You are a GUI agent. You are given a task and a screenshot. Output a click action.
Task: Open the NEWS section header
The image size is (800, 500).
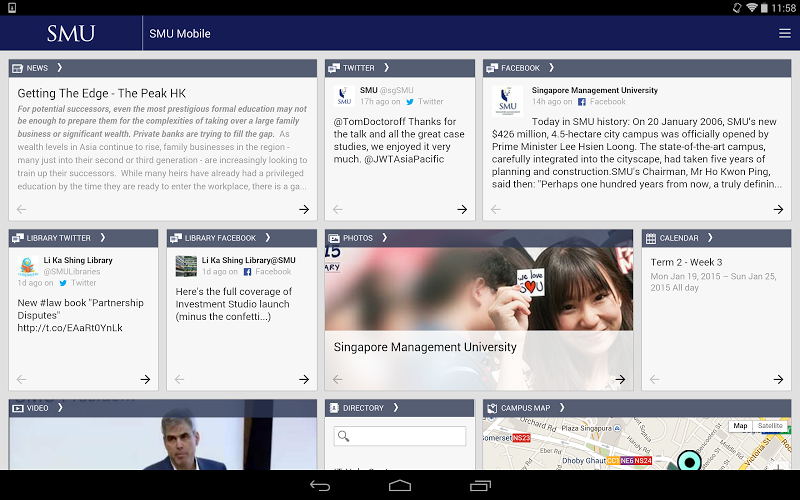163,68
